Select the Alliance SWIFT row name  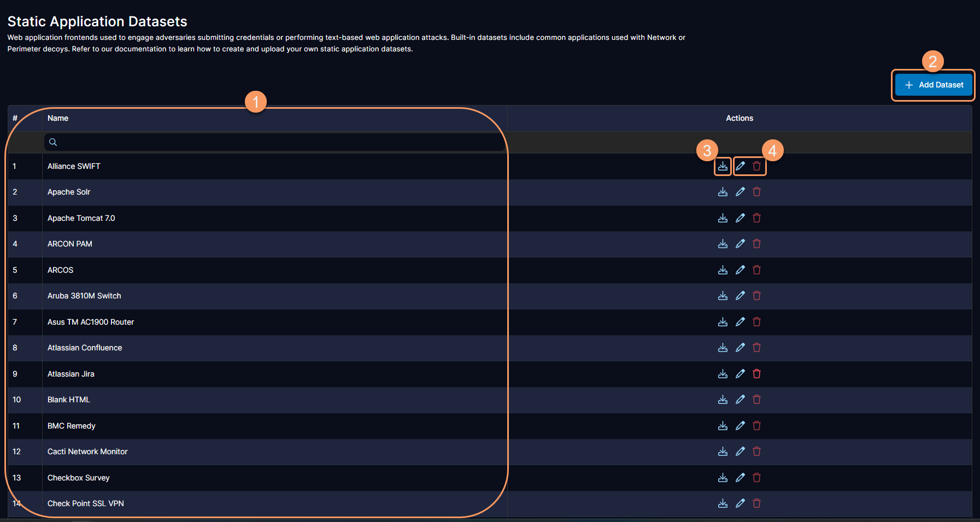point(74,166)
